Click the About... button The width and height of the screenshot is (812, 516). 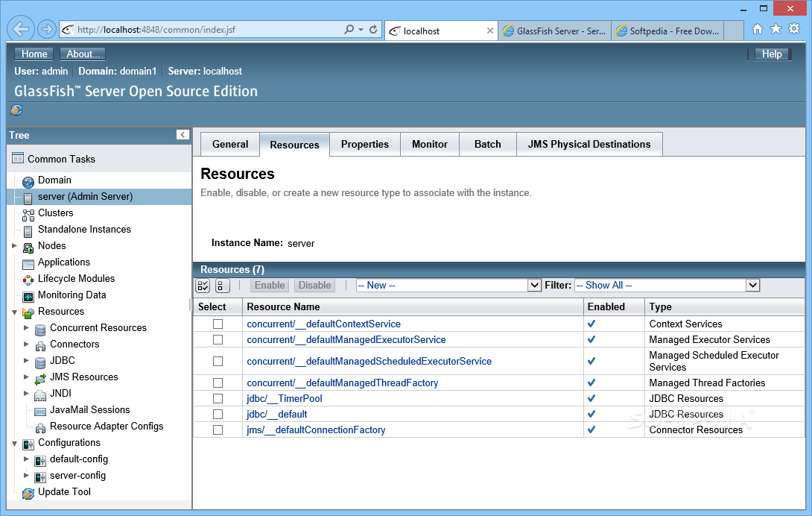click(83, 54)
